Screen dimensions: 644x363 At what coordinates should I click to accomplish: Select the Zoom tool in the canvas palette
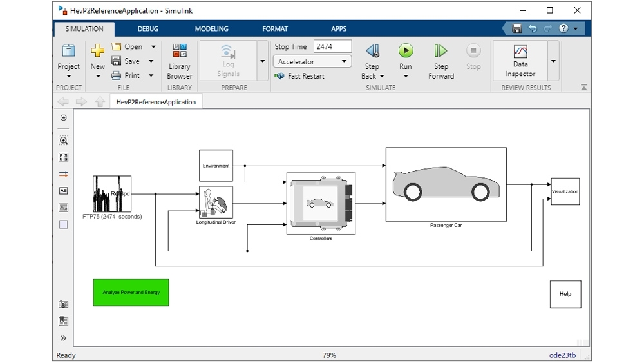click(63, 141)
